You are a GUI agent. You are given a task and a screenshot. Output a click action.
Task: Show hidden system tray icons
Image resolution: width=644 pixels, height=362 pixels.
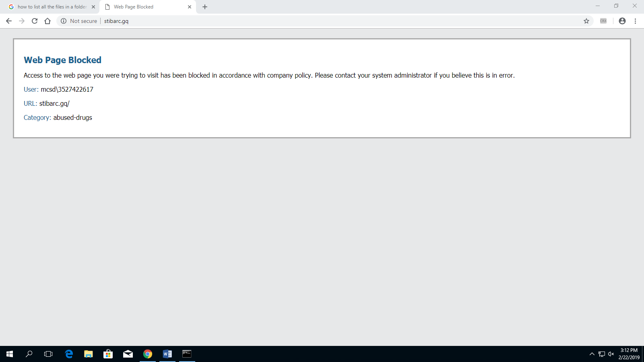tap(592, 354)
